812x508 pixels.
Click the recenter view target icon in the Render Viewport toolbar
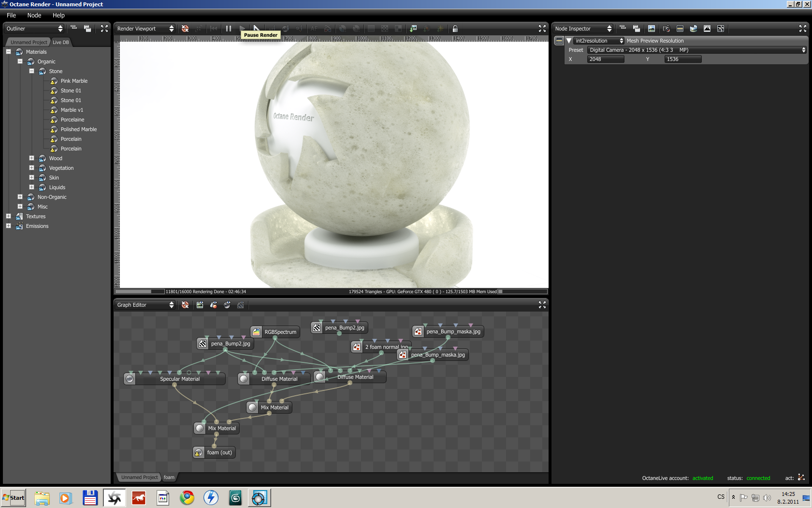tap(185, 29)
